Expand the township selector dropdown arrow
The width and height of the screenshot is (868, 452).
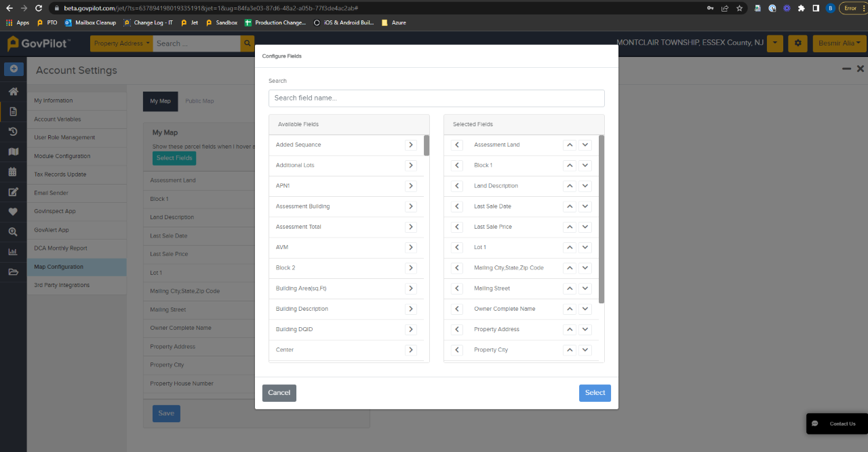click(x=776, y=43)
